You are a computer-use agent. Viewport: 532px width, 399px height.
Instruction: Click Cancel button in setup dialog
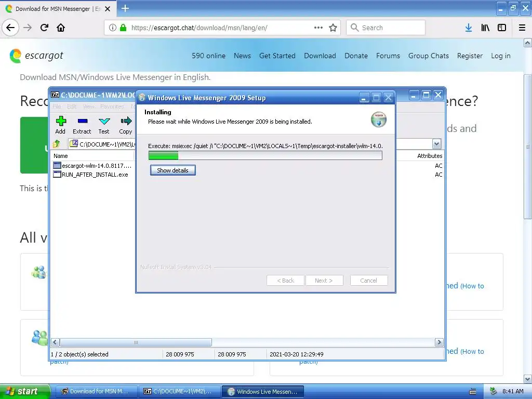click(x=368, y=280)
